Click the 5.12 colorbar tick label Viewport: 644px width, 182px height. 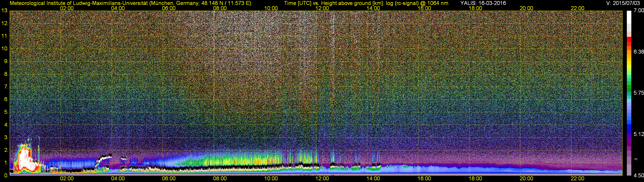[638, 134]
